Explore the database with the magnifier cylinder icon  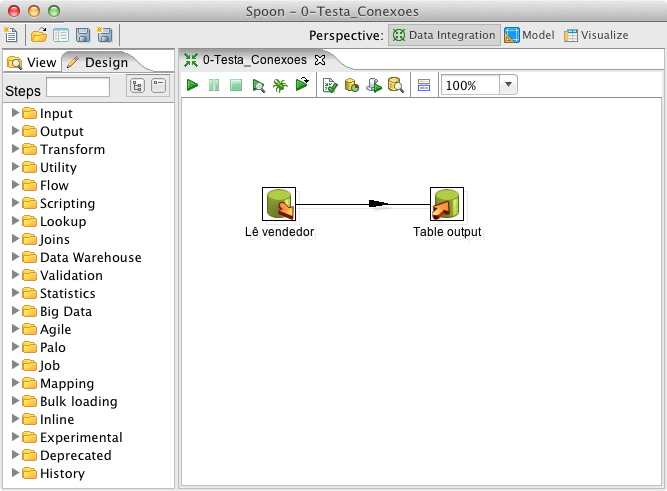click(396, 85)
